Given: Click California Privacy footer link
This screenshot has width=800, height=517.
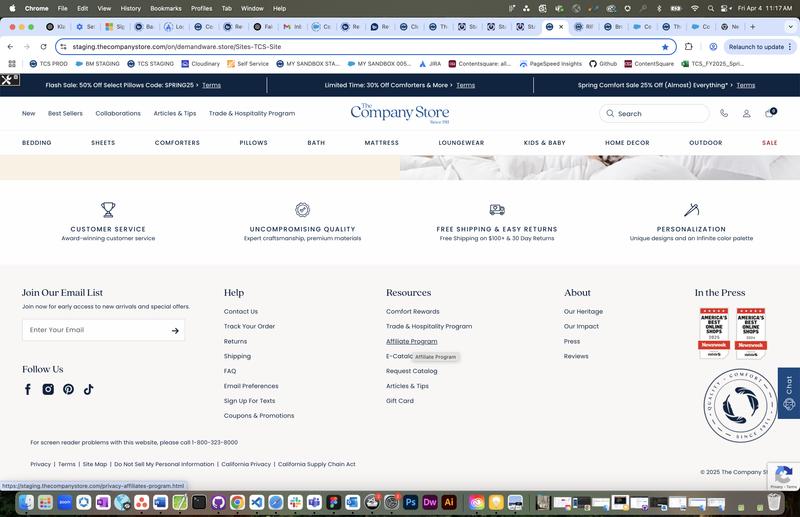Looking at the screenshot, I should point(246,464).
